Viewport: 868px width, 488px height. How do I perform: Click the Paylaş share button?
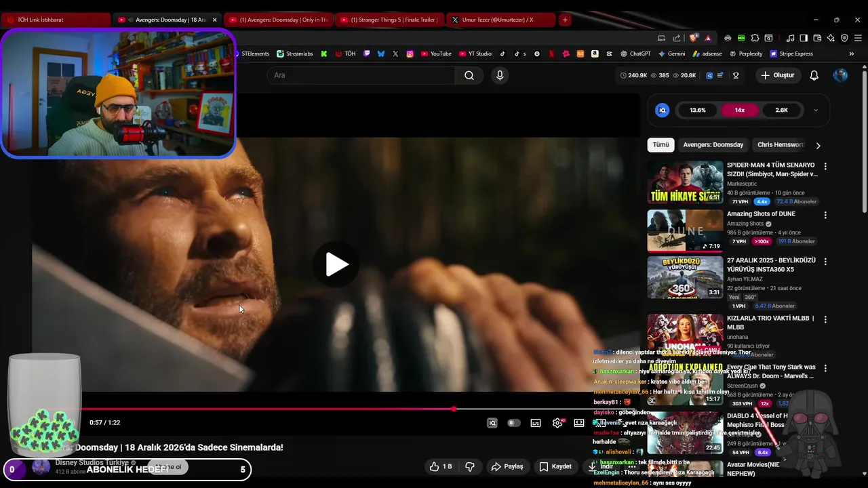[507, 466]
